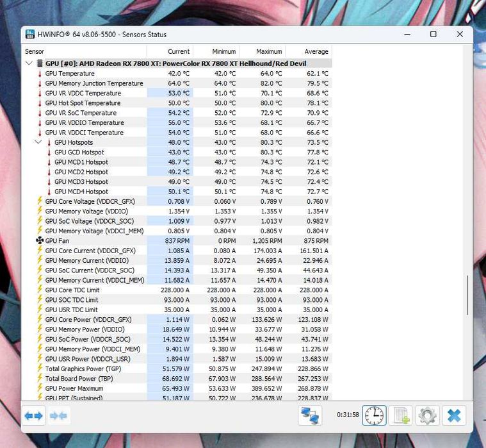Image resolution: width=486 pixels, height=448 pixels.
Task: Click lightning icon beside Total Graphics Power
Action: click(40, 369)
